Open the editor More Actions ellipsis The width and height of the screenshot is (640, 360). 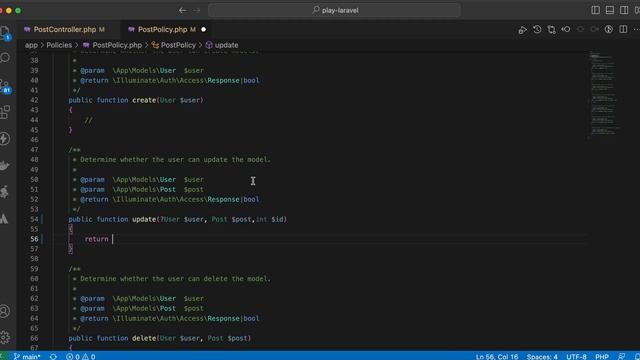tap(636, 29)
